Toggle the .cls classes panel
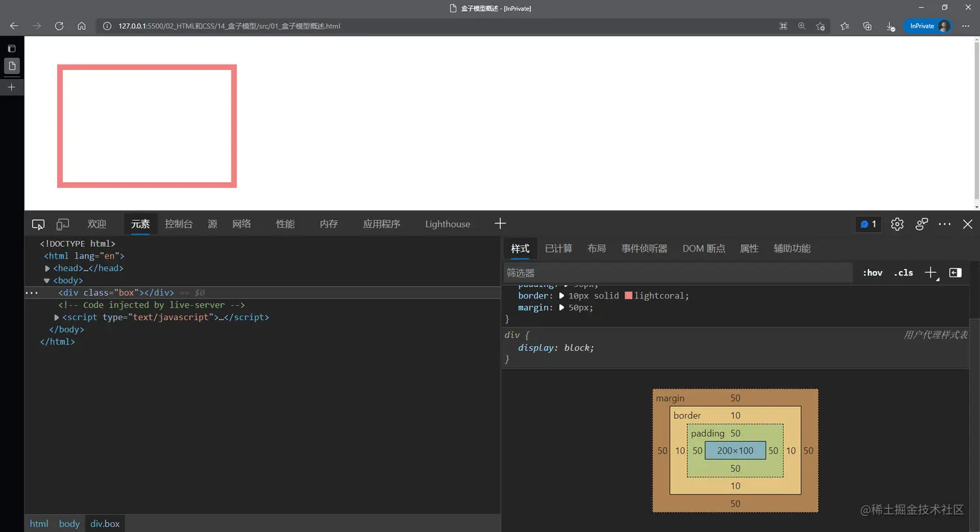This screenshot has width=980, height=532. coord(904,273)
